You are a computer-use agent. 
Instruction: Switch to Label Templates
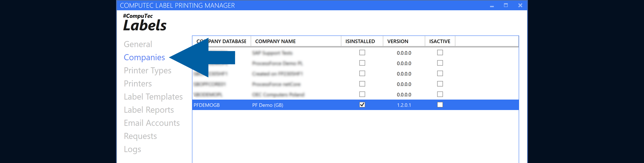pos(153,97)
